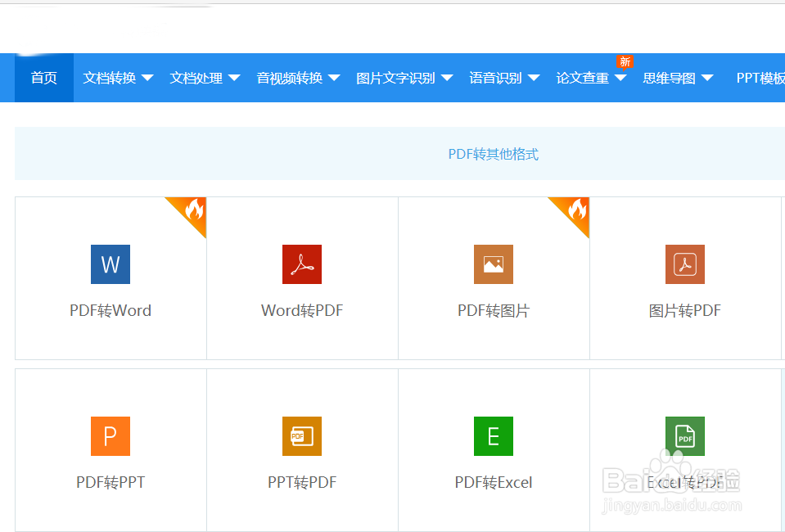Click the orange 新 badge above 论文查重
The height and width of the screenshot is (532, 785).
(x=625, y=61)
